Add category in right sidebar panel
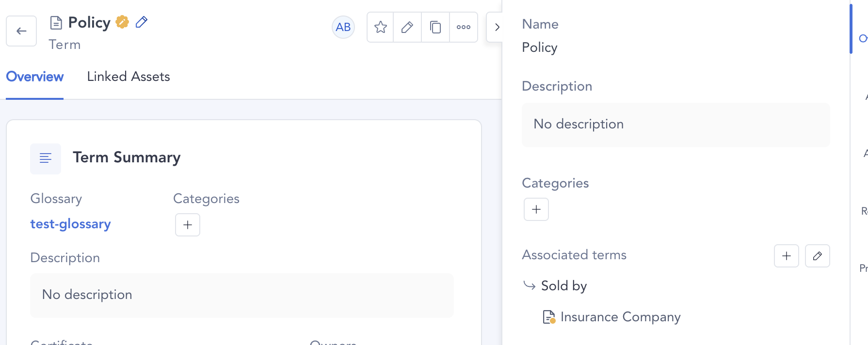The image size is (868, 345). 536,209
